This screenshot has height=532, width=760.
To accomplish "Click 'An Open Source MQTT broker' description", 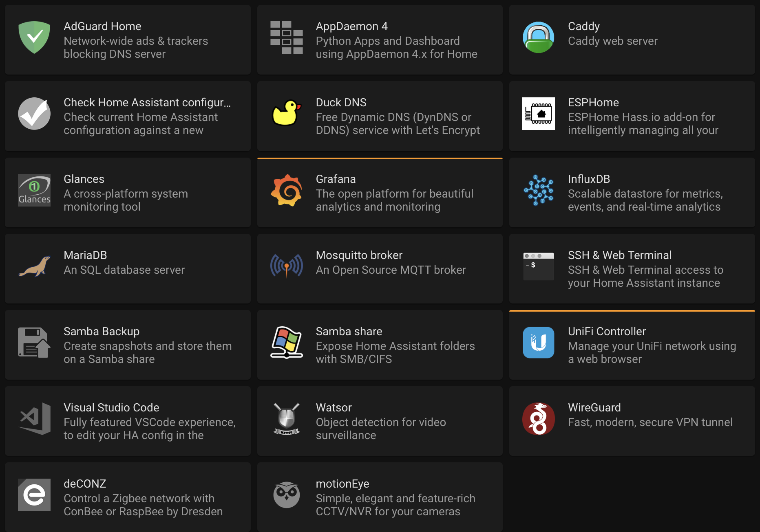I will tap(391, 270).
